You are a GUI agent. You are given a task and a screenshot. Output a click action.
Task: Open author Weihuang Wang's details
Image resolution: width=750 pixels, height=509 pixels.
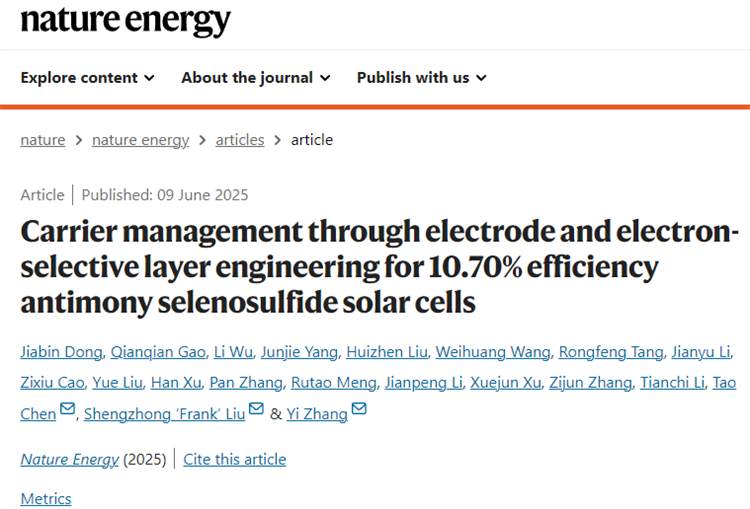(493, 352)
